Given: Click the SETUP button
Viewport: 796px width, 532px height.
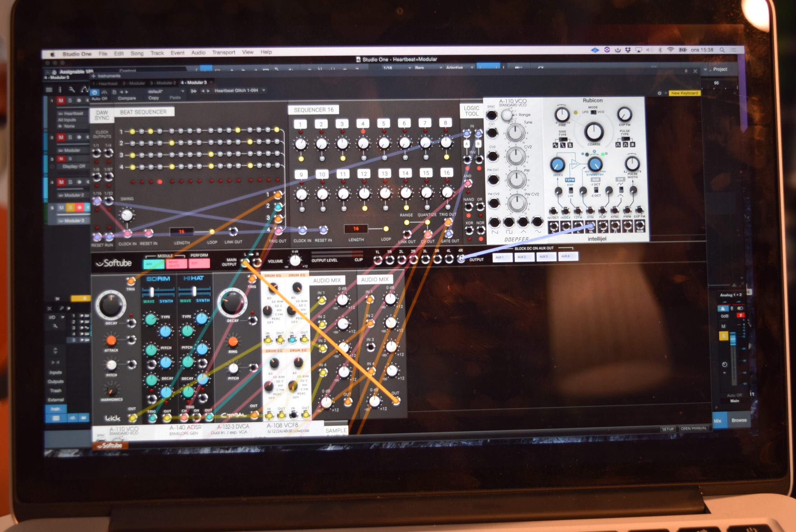Looking at the screenshot, I should 667,429.
